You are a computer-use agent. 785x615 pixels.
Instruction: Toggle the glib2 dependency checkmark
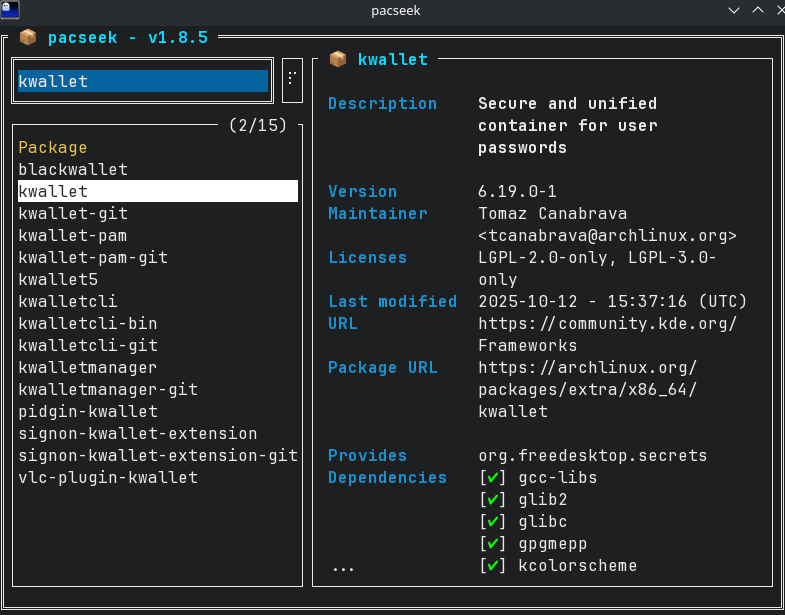point(491,500)
